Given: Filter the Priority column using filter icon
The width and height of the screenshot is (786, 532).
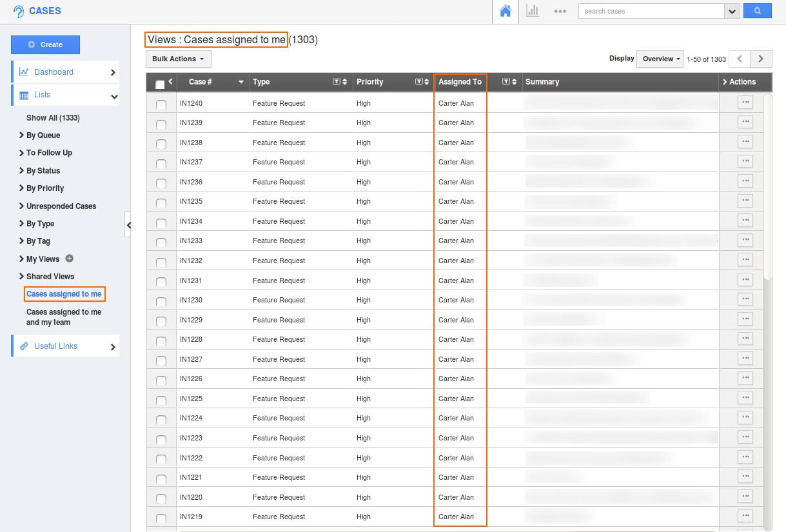Looking at the screenshot, I should 419,82.
